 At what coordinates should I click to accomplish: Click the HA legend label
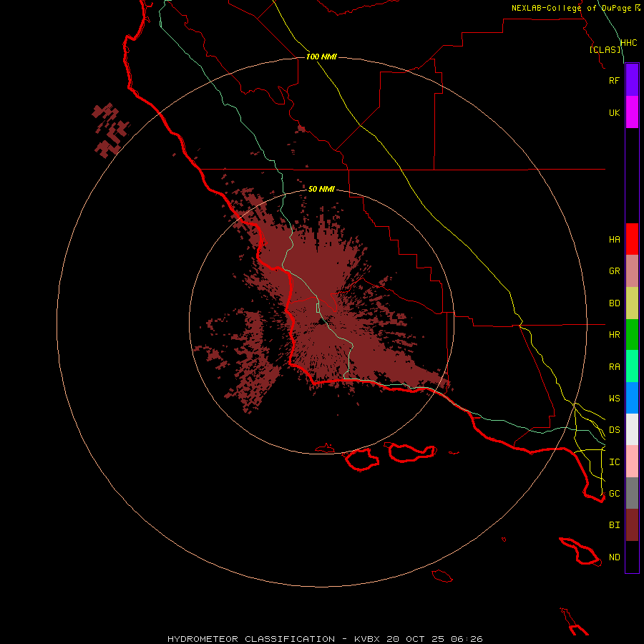614,240
